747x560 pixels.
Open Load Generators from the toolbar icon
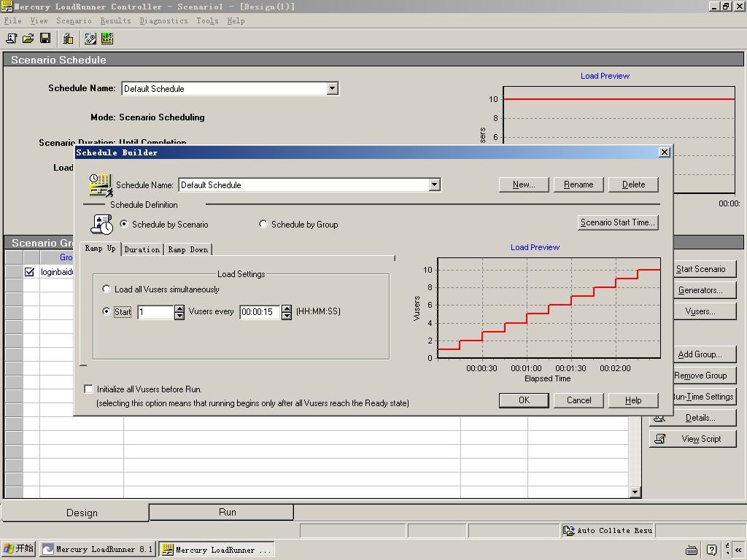(x=68, y=39)
